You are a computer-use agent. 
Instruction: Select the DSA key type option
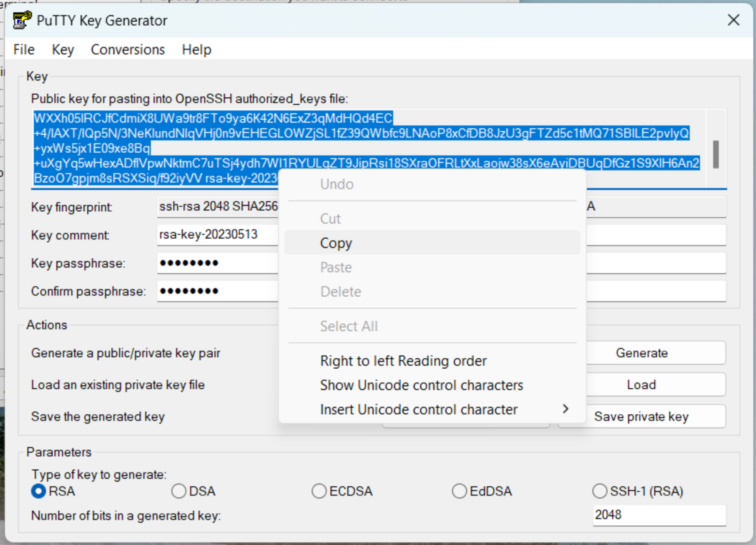179,491
